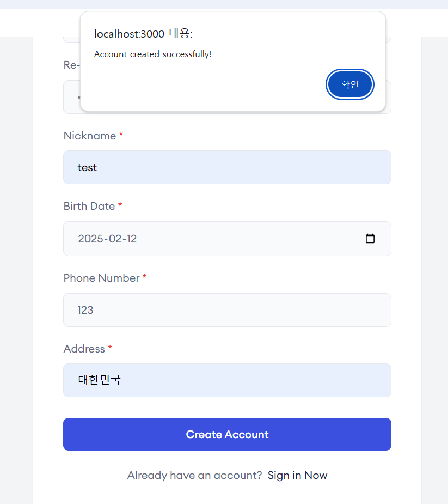Click the partially hidden Re- label
The width and height of the screenshot is (448, 504).
(72, 65)
